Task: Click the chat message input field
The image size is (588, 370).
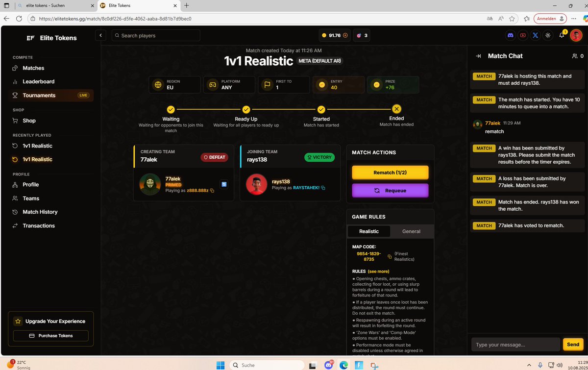Action: 515,345
